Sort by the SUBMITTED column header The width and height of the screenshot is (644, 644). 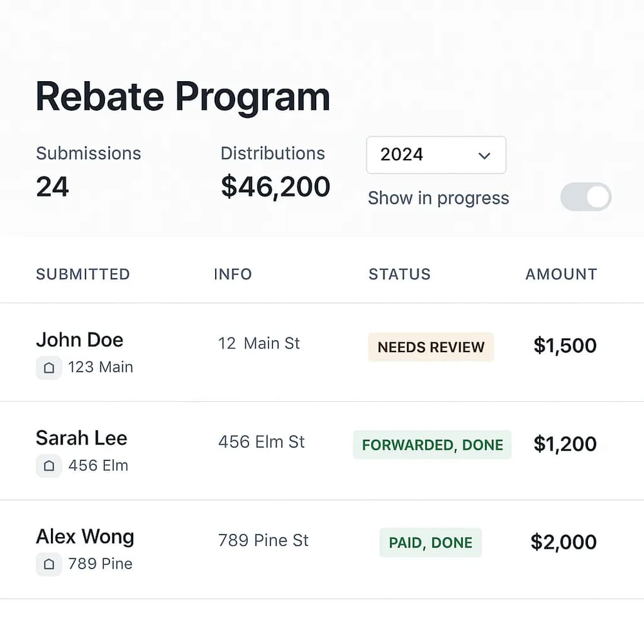pyautogui.click(x=82, y=274)
